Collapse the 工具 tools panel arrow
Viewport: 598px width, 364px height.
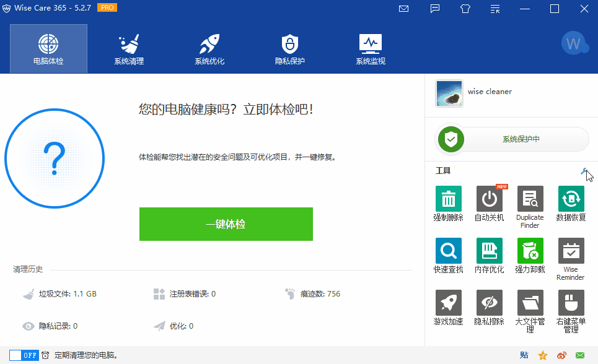click(x=584, y=171)
